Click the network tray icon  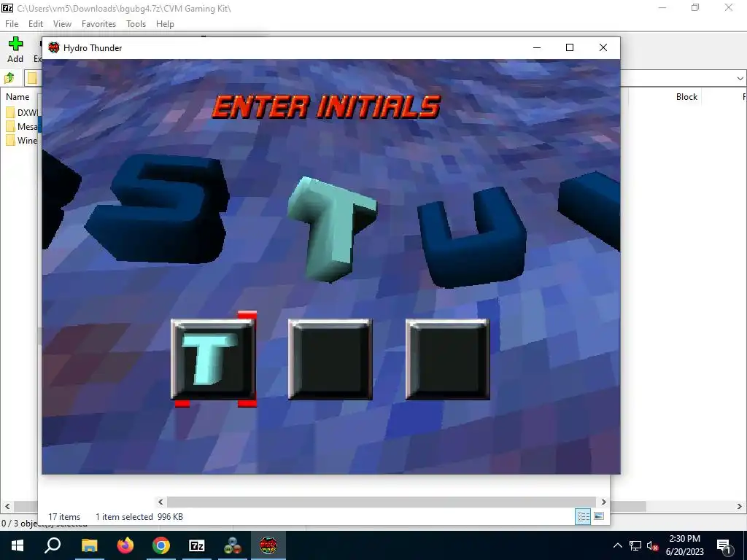(x=635, y=545)
